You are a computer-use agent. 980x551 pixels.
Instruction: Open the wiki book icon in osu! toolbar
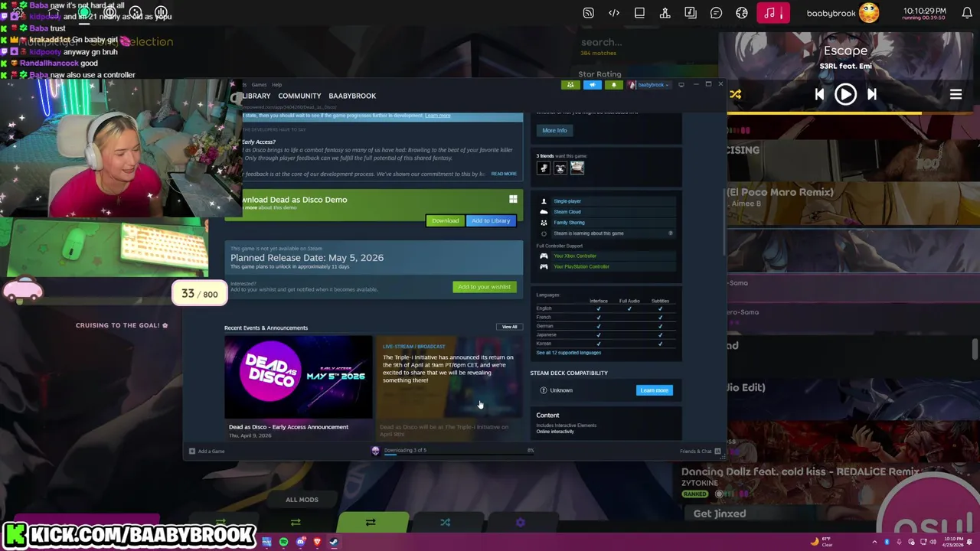click(639, 13)
